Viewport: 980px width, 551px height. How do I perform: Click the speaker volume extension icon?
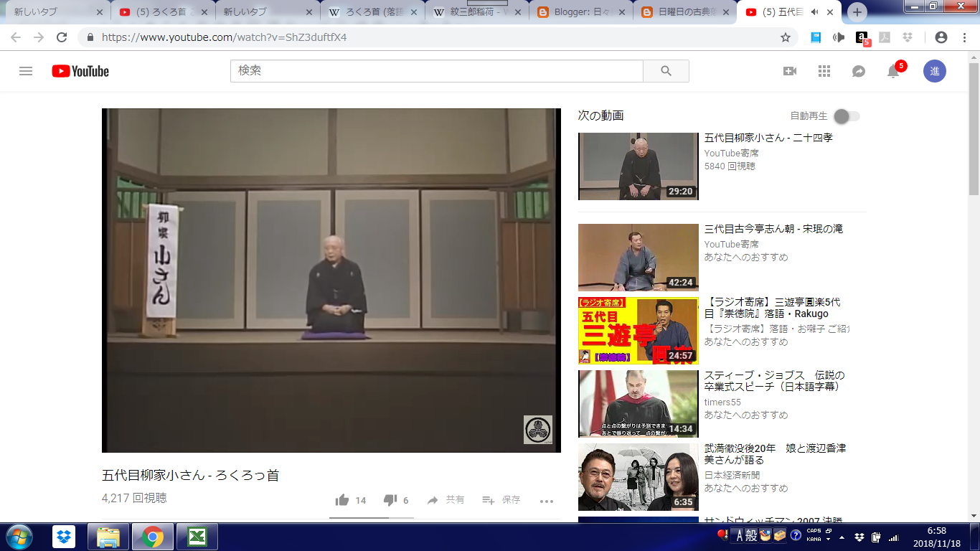[839, 37]
